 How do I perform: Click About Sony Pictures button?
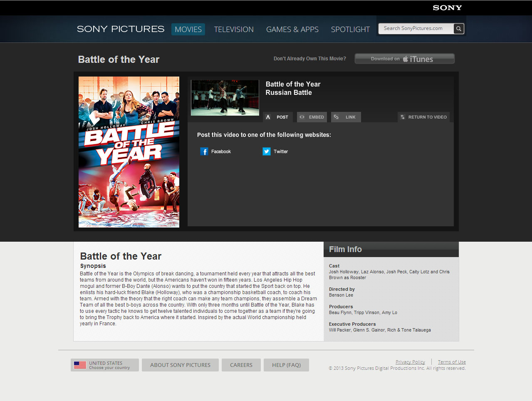click(180, 365)
